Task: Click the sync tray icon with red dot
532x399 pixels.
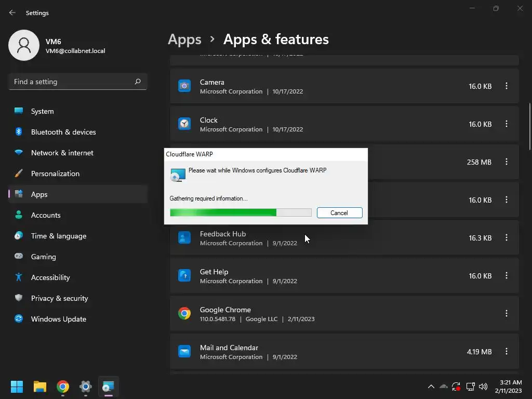Action: [x=456, y=387]
